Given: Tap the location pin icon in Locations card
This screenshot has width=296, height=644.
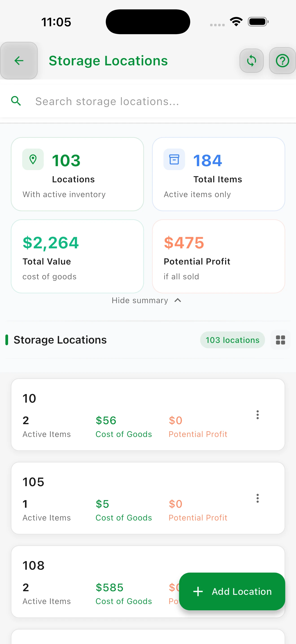Looking at the screenshot, I should pos(33,159).
